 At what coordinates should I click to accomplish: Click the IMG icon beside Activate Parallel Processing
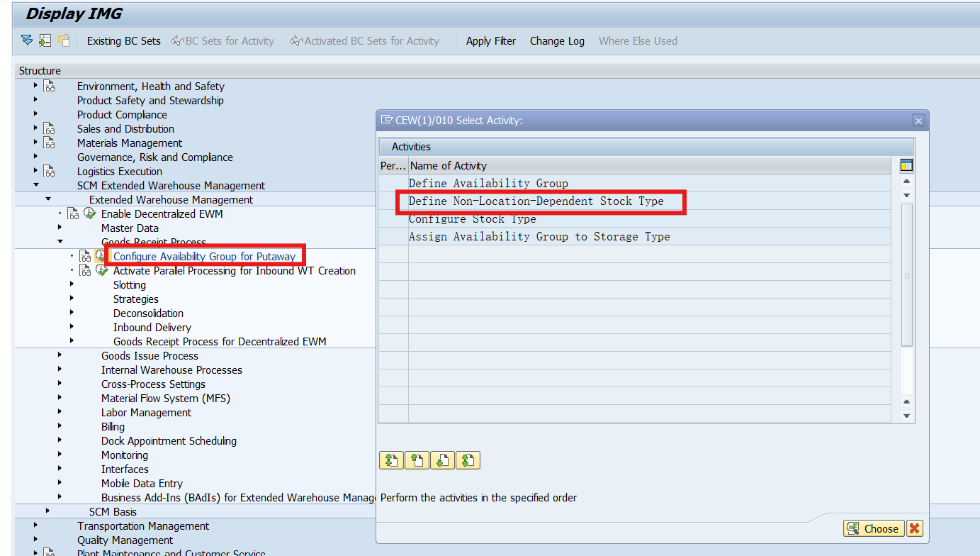tap(86, 271)
